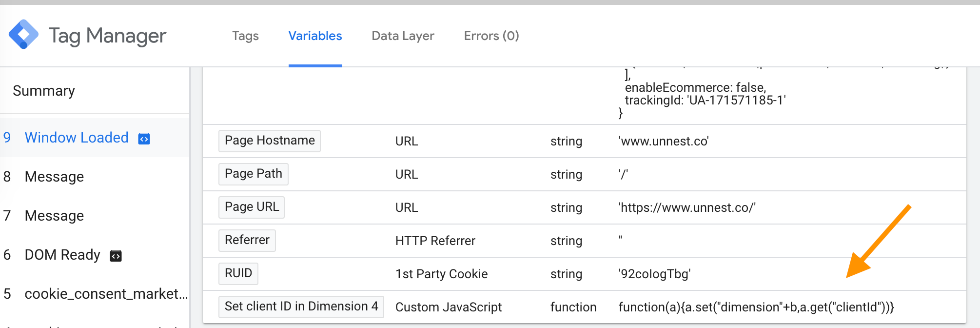Click the trackingId 'UA-171571185-1' line

click(706, 100)
